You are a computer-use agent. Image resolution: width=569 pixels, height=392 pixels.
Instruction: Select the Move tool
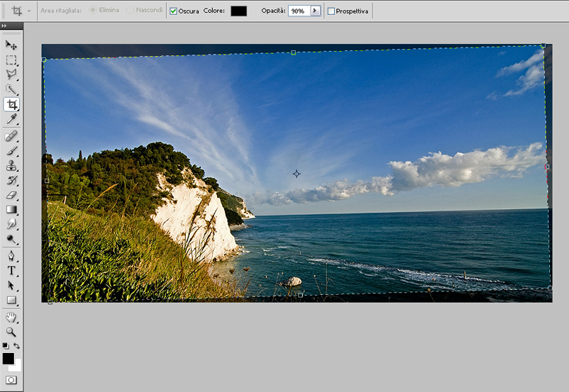(x=11, y=45)
